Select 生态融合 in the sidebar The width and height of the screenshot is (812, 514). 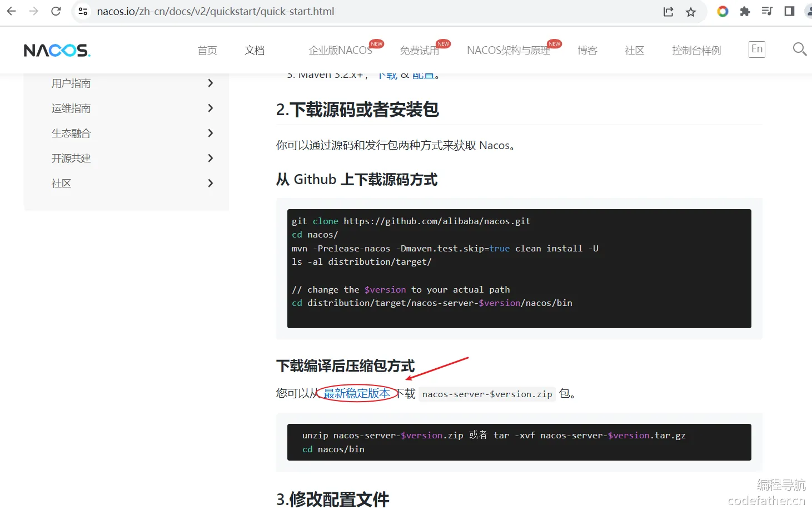click(71, 134)
